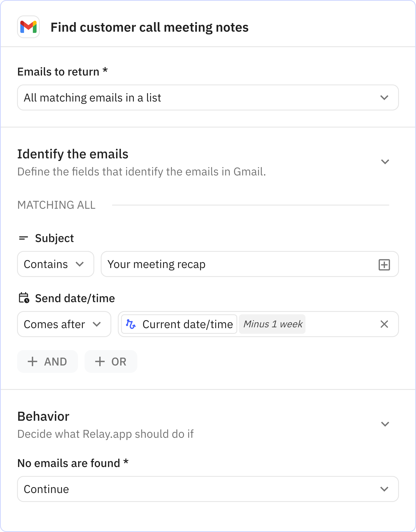Image resolution: width=416 pixels, height=532 pixels.
Task: Open the Comes after condition dropdown
Action: pos(64,324)
